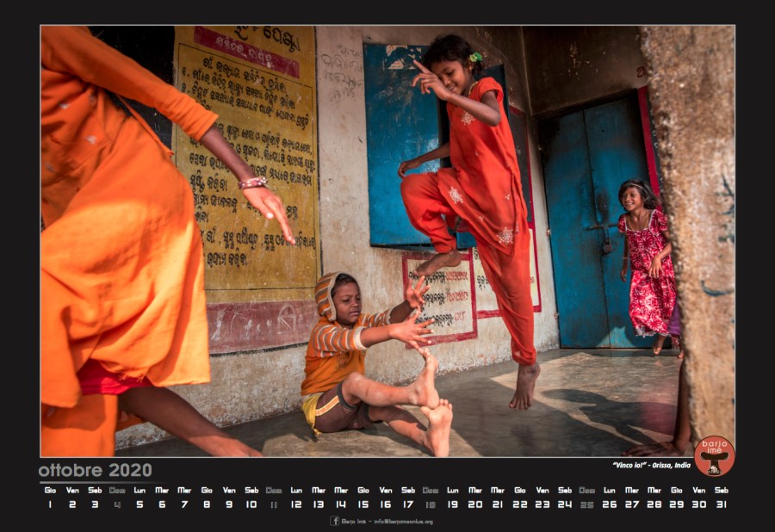The height and width of the screenshot is (532, 775).
Task: Pick day 20 in the calendar strip
Action: click(475, 504)
